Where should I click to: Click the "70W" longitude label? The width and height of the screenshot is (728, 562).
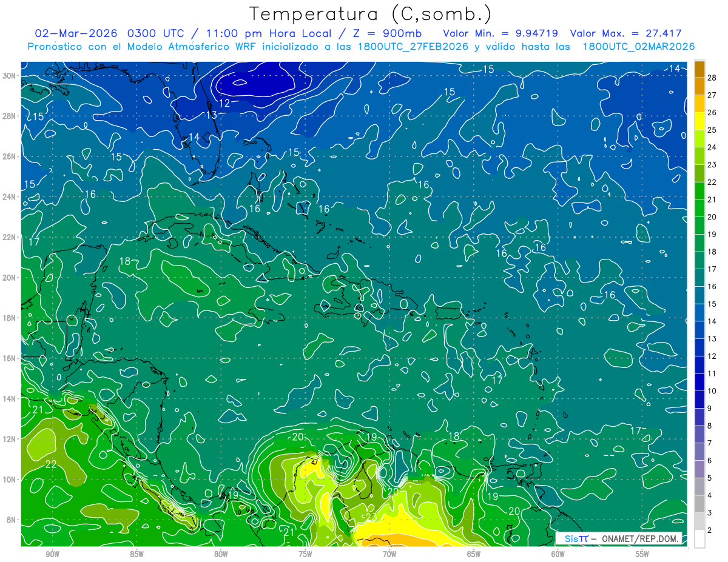coord(389,554)
